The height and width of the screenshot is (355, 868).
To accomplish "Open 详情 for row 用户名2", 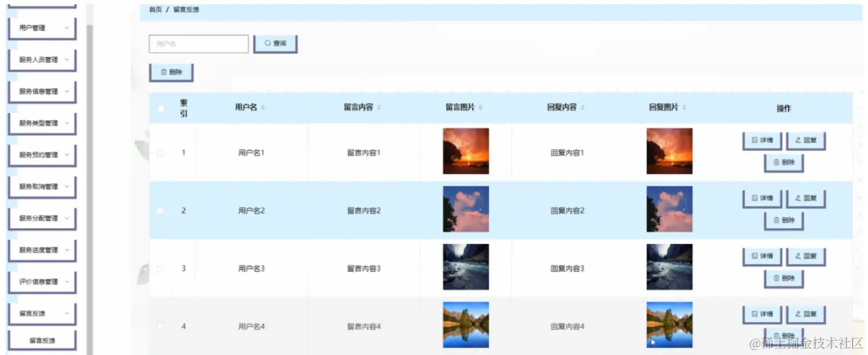I will tap(762, 198).
